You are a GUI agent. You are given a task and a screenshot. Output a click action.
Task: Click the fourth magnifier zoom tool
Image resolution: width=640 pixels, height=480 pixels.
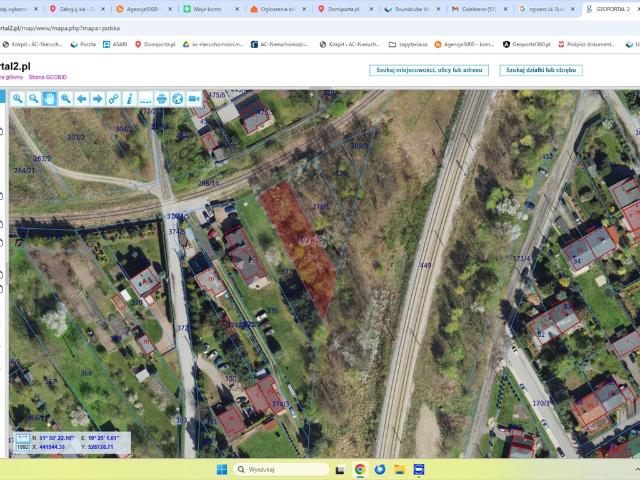pos(65,98)
